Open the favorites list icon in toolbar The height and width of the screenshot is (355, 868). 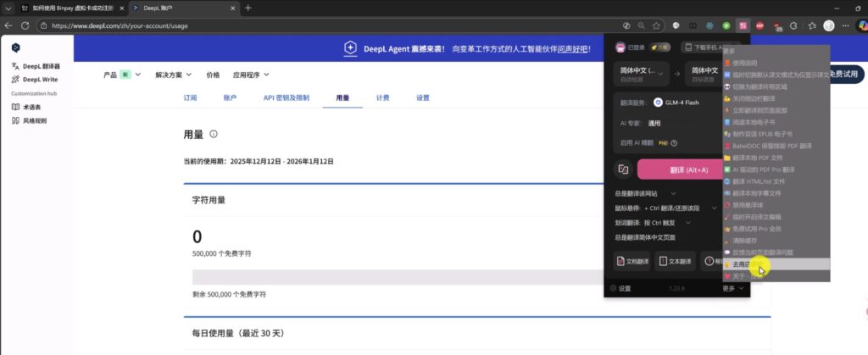(812, 25)
